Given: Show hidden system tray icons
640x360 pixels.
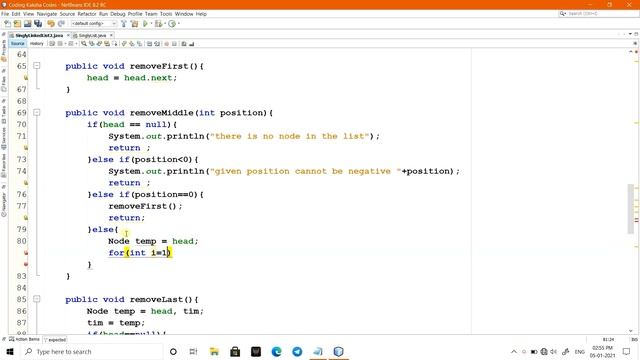Looking at the screenshot, I should click(514, 351).
